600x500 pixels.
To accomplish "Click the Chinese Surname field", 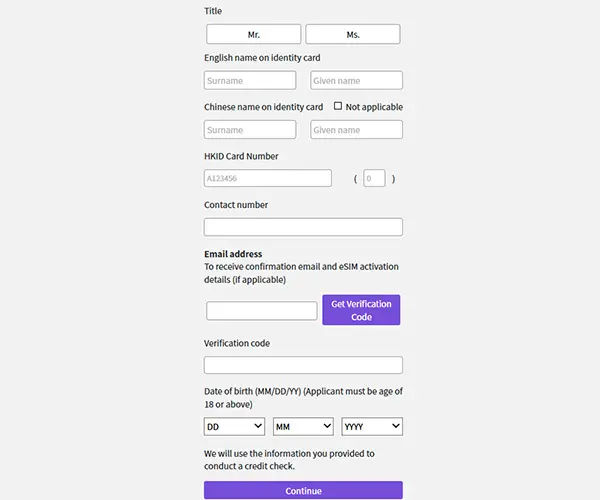I will coord(250,129).
